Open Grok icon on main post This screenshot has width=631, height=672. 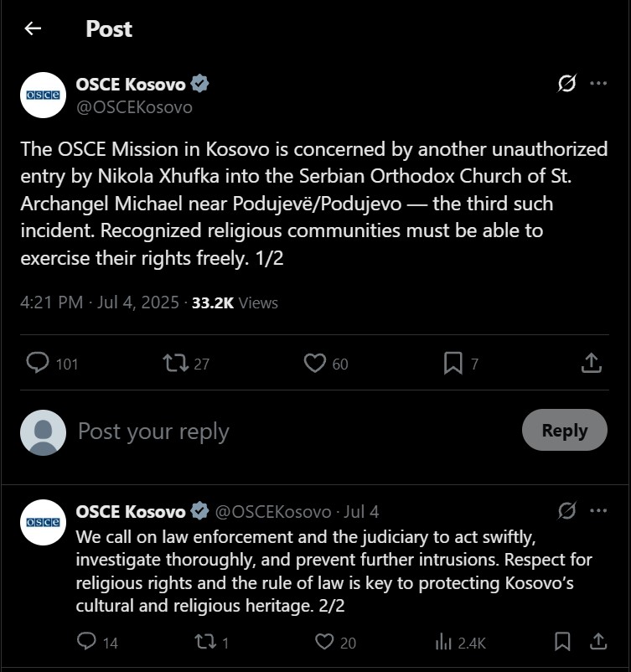click(x=566, y=84)
